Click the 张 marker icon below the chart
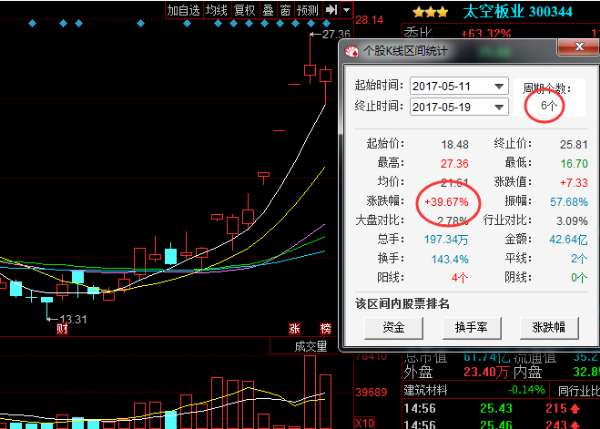Screen dimensions: 600x429 point(295,328)
